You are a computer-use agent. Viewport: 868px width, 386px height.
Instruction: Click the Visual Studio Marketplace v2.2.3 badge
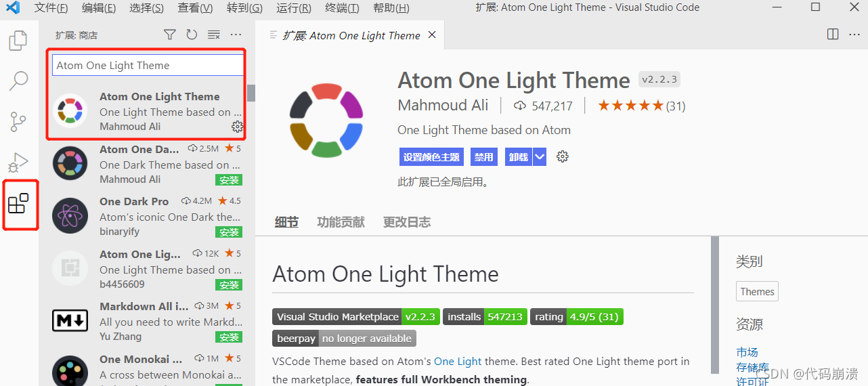click(x=356, y=316)
